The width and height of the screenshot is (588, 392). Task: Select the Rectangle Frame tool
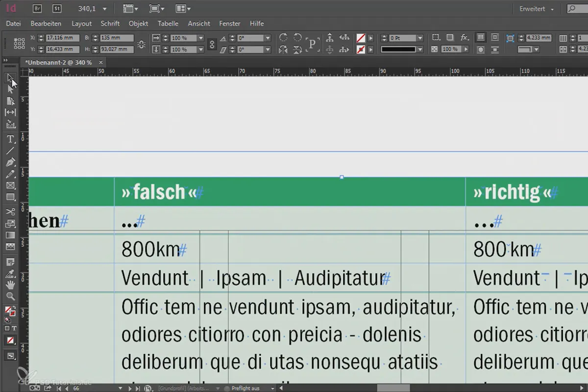coord(10,186)
